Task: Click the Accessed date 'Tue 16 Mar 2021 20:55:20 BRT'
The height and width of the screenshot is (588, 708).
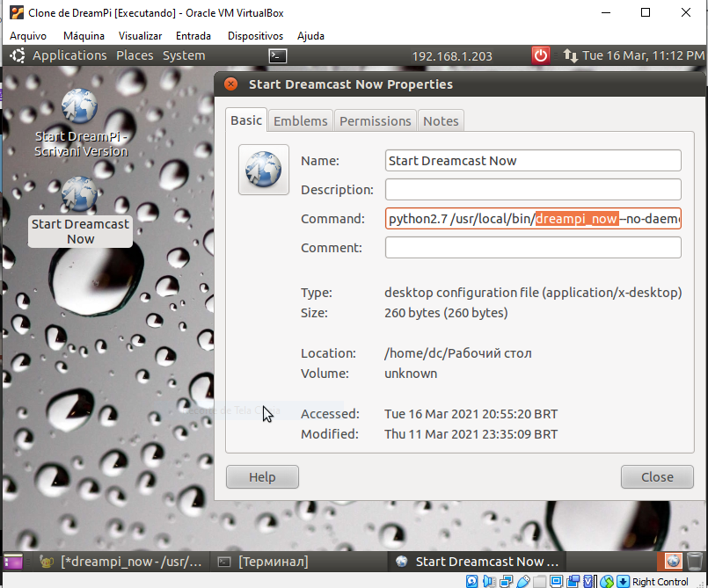Action: tap(471, 414)
